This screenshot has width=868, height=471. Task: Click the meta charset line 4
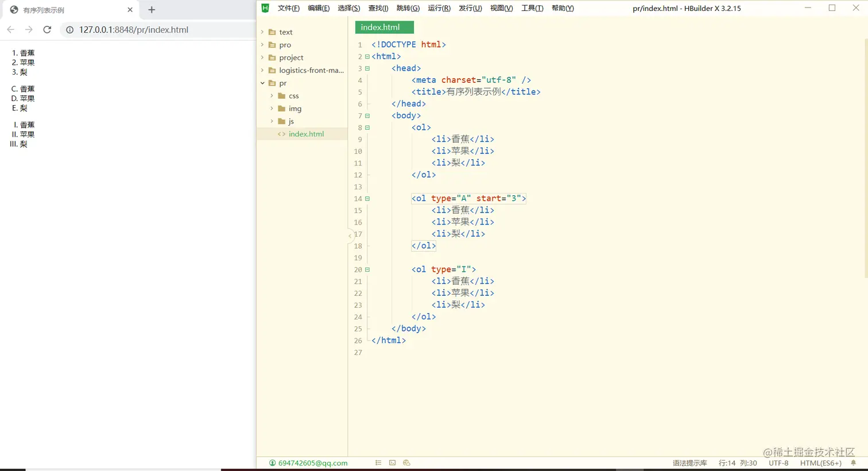pos(471,80)
